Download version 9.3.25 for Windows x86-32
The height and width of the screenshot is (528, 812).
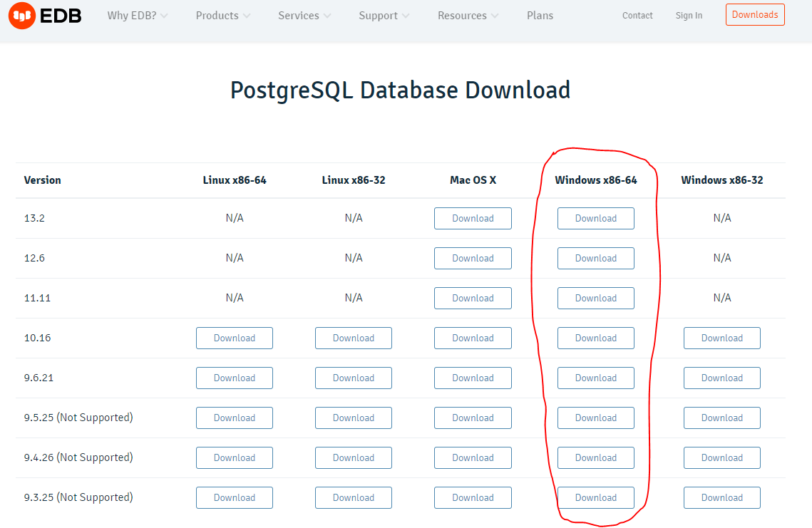click(722, 497)
